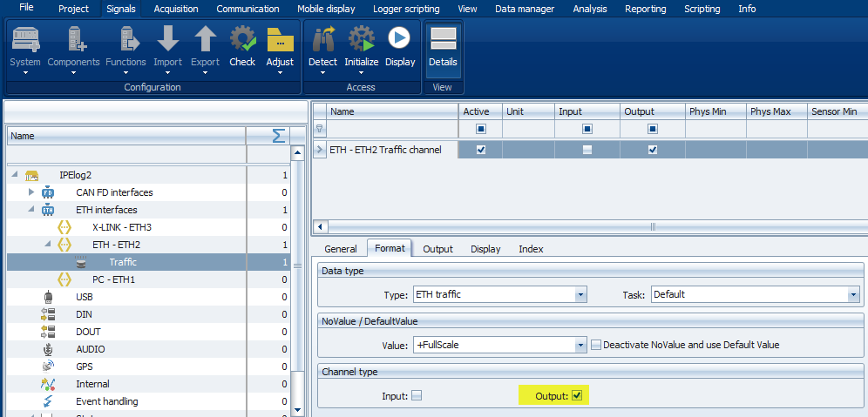Screen dimensions: 868x417
Task: Switch to the General tab
Action: pos(341,249)
